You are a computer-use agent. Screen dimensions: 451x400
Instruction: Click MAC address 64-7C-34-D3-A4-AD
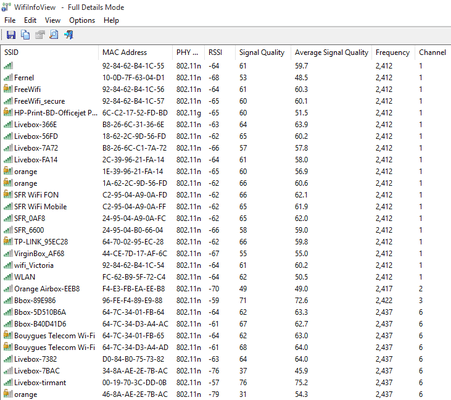click(x=135, y=347)
